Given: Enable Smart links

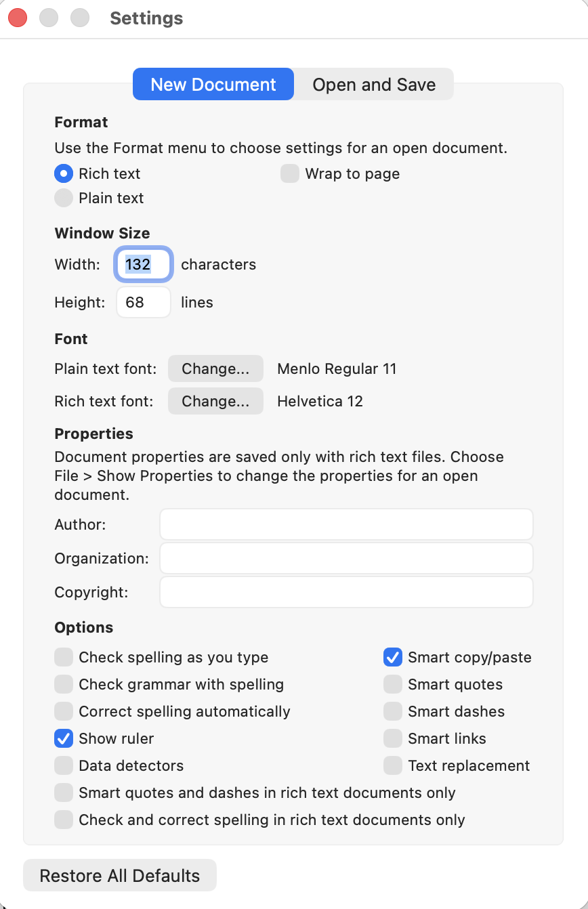Looking at the screenshot, I should pos(392,738).
